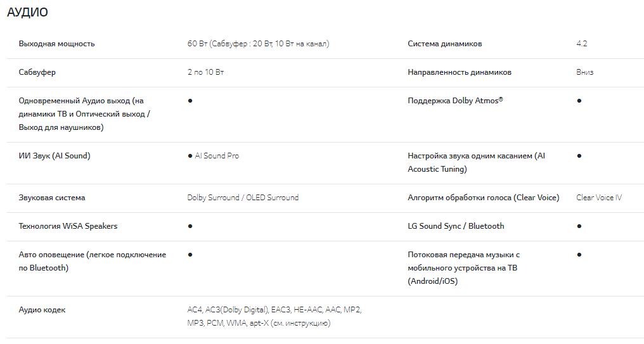Click the Clear Voice IV value

click(598, 198)
